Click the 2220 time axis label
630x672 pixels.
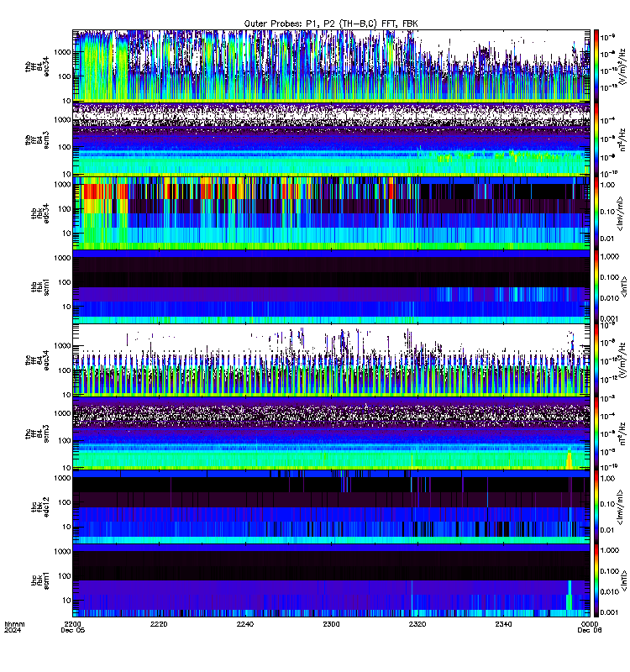click(159, 624)
